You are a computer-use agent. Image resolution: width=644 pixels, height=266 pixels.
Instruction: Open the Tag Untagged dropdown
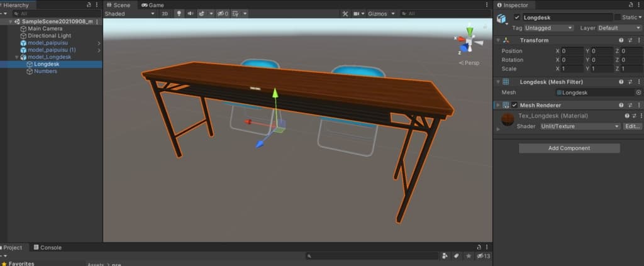548,28
